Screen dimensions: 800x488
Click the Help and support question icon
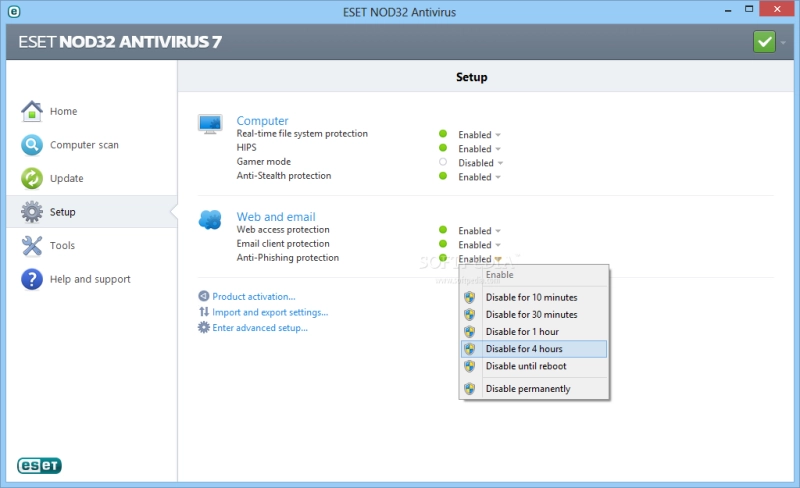(32, 279)
